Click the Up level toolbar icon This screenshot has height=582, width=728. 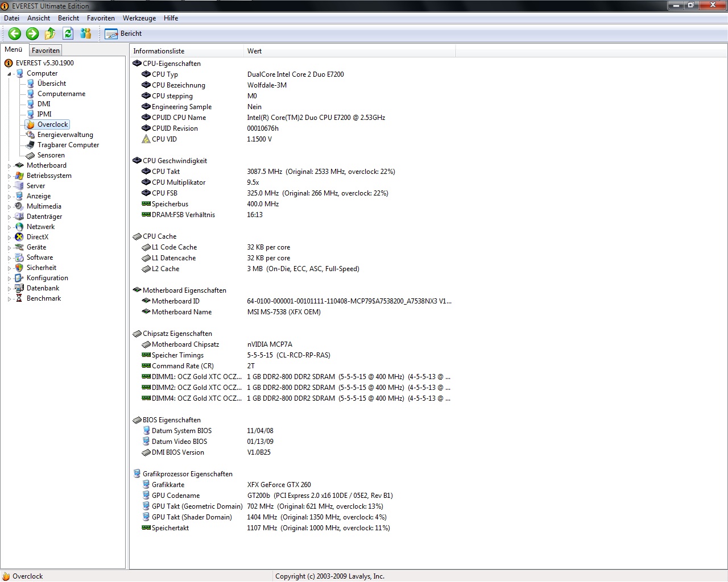[50, 34]
